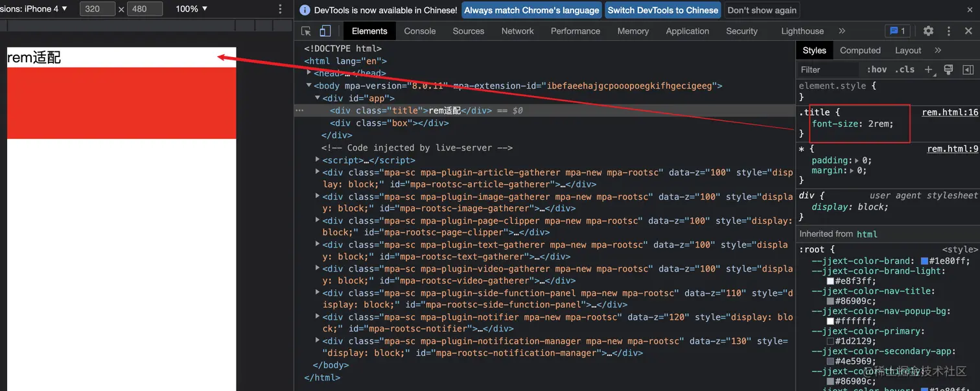Open the rendering emulations brush icon

click(948, 69)
